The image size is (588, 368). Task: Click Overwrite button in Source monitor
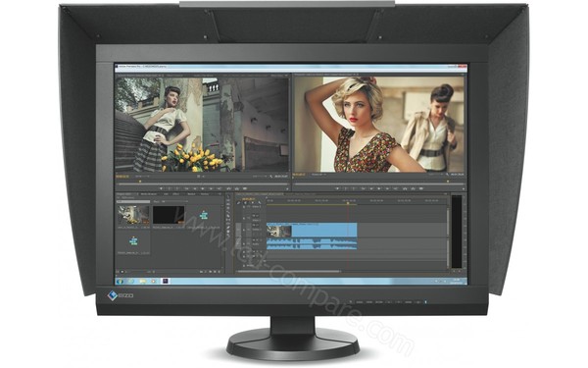[x=237, y=188]
